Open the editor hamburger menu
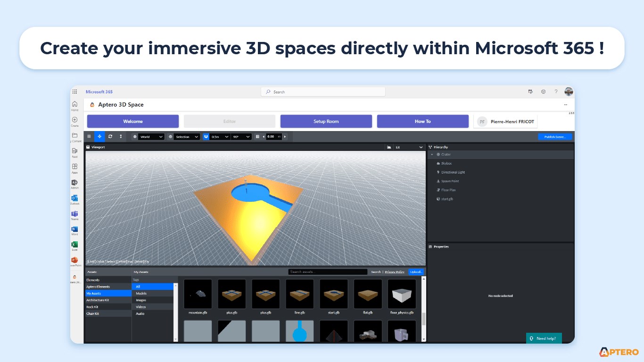Screen dimensions: 644x362 point(89,137)
